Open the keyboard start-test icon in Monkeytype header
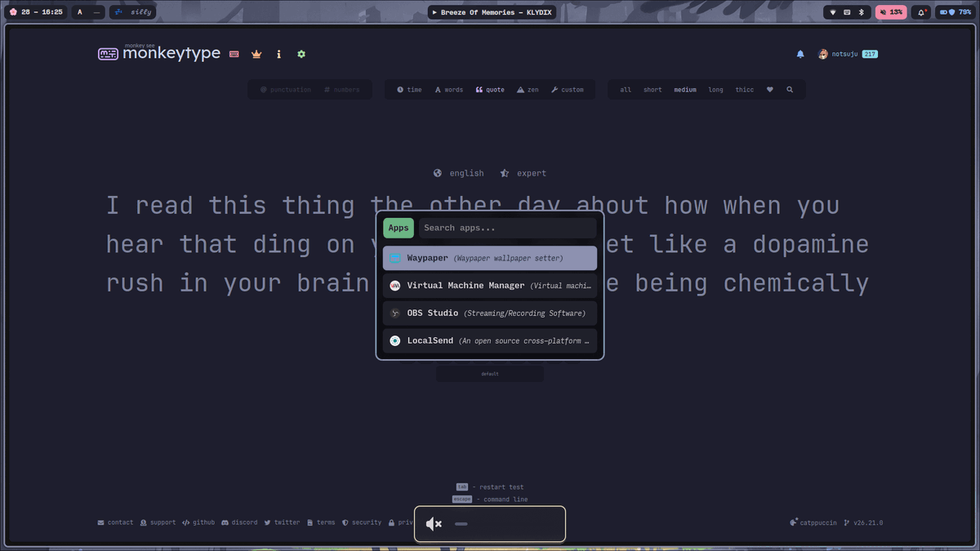This screenshot has height=551, width=980. tap(234, 54)
